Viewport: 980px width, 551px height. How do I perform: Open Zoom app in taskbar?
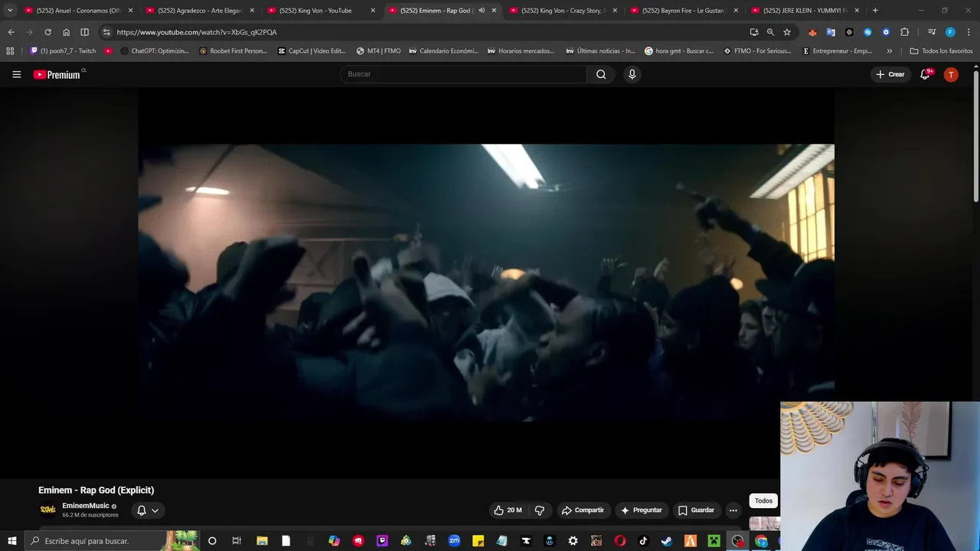coord(454,541)
